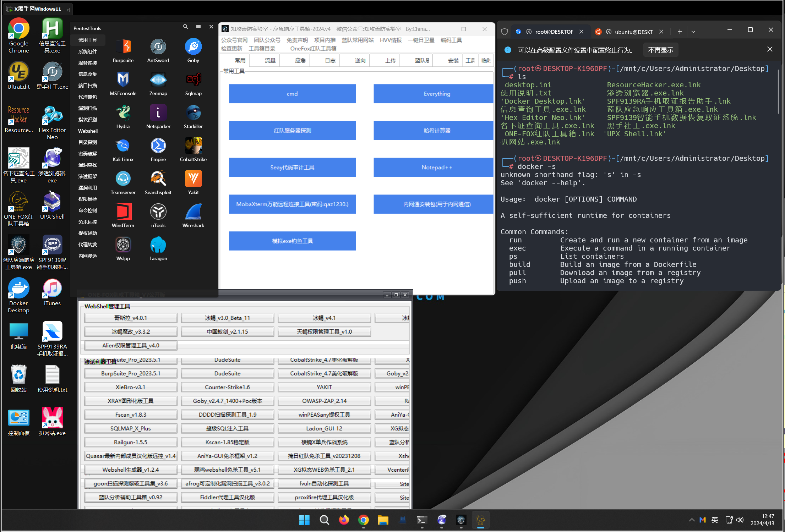The height and width of the screenshot is (532, 785).
Task: Toggle the input method 英 indicator
Action: [715, 520]
